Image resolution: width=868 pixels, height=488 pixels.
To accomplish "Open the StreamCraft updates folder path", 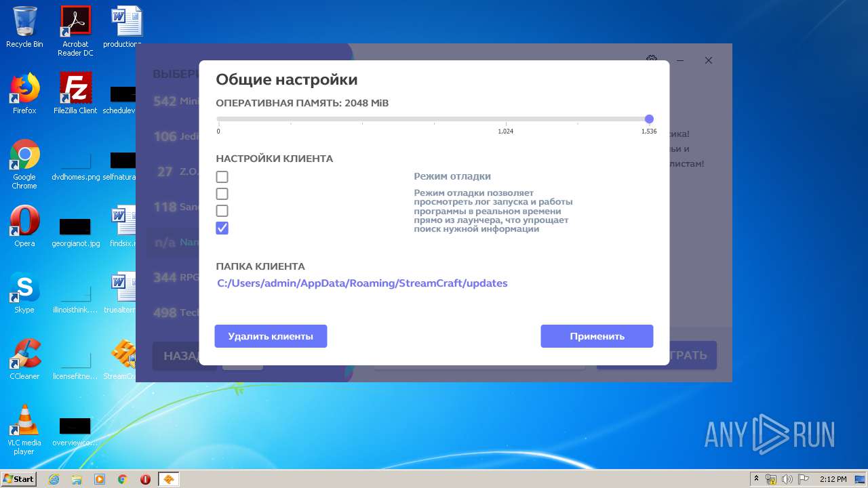I will [362, 283].
